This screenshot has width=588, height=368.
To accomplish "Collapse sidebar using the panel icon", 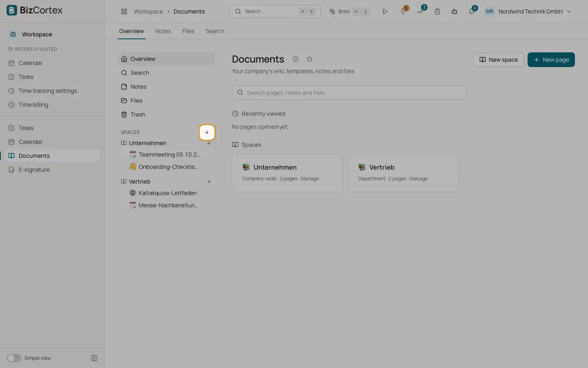I will [94, 358].
